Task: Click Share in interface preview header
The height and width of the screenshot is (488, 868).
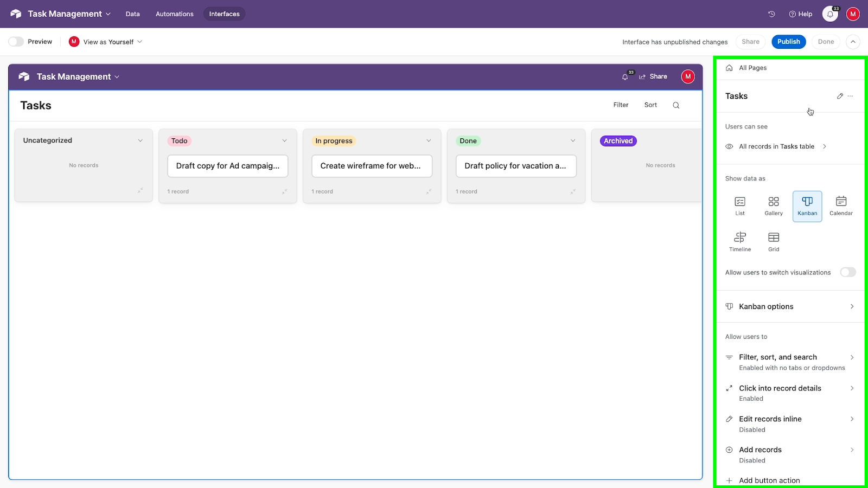Action: (x=653, y=76)
